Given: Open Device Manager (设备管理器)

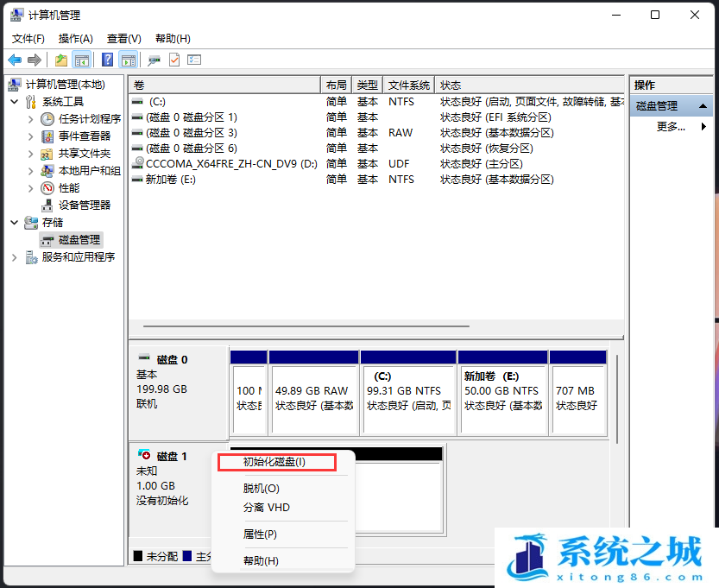Looking at the screenshot, I should [x=85, y=205].
